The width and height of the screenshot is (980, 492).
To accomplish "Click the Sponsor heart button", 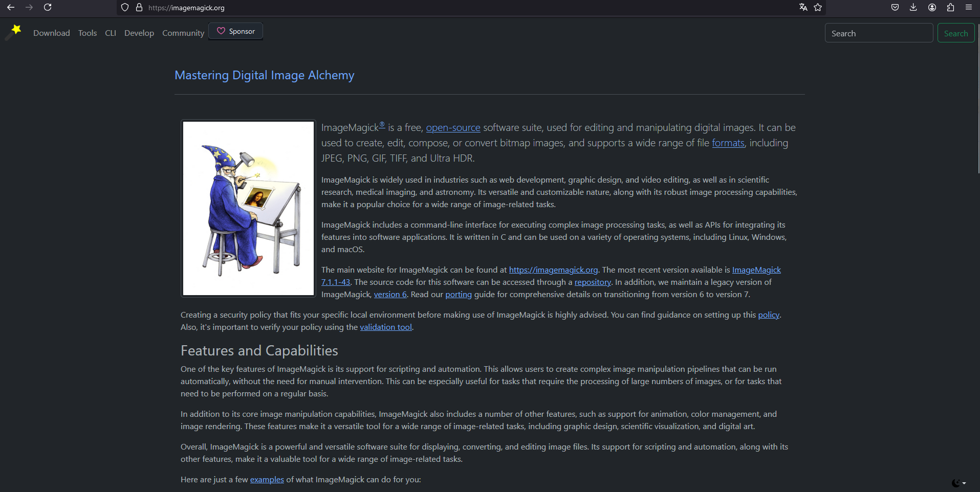I will pyautogui.click(x=236, y=31).
